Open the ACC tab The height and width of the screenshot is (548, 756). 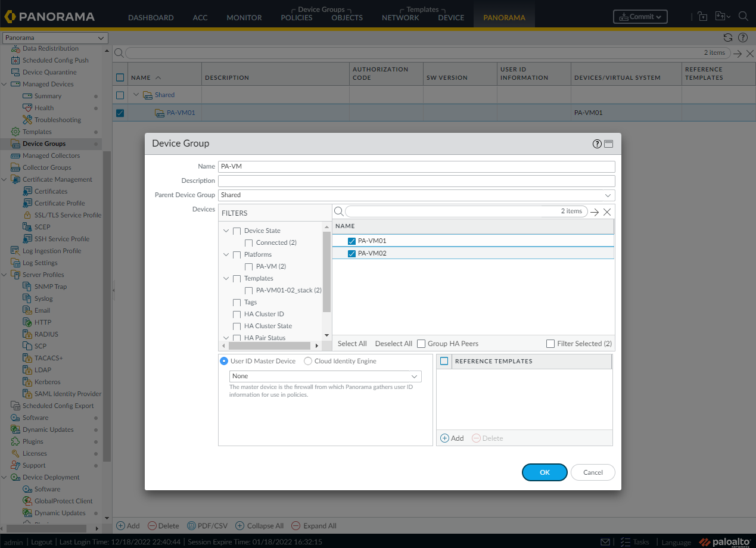[200, 18]
